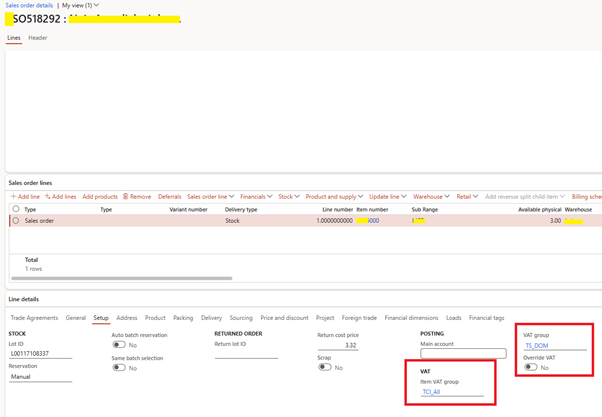The width and height of the screenshot is (602, 417).
Task: Select all rows via header circle
Action: point(16,209)
